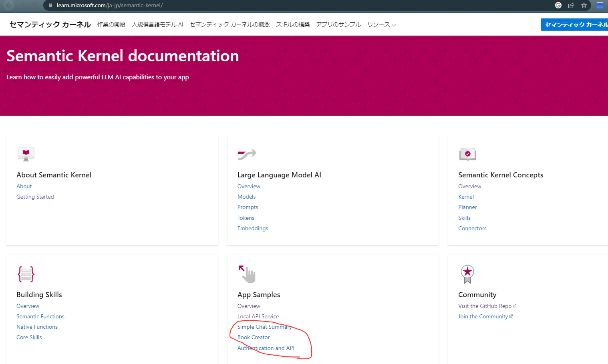View site info via the lock icon
This screenshot has width=608, height=364.
[x=50, y=5]
